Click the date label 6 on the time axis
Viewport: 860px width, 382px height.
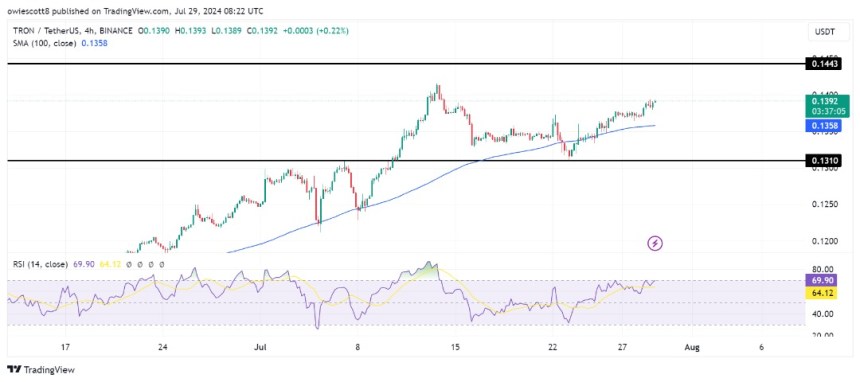point(762,347)
